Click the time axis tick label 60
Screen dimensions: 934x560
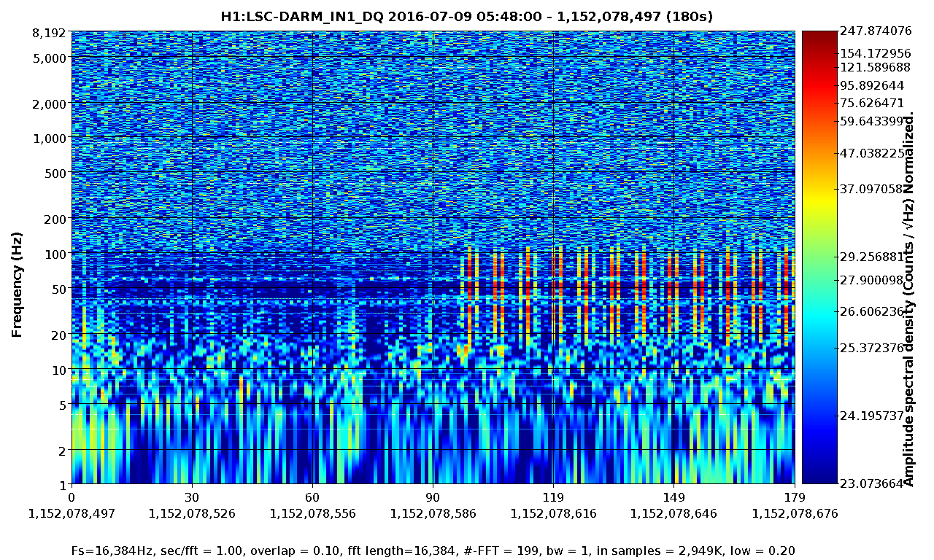click(312, 497)
